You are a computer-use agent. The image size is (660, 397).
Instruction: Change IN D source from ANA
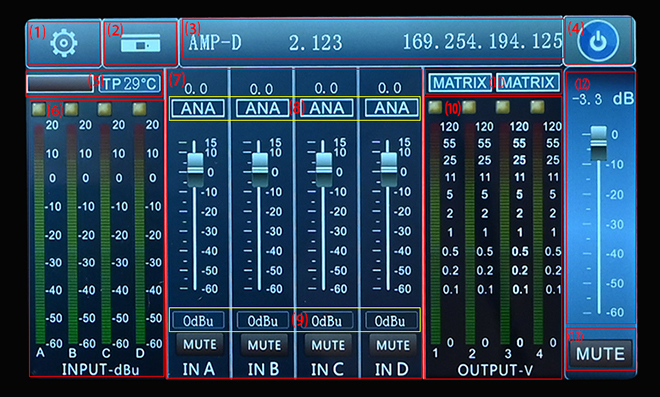[391, 108]
